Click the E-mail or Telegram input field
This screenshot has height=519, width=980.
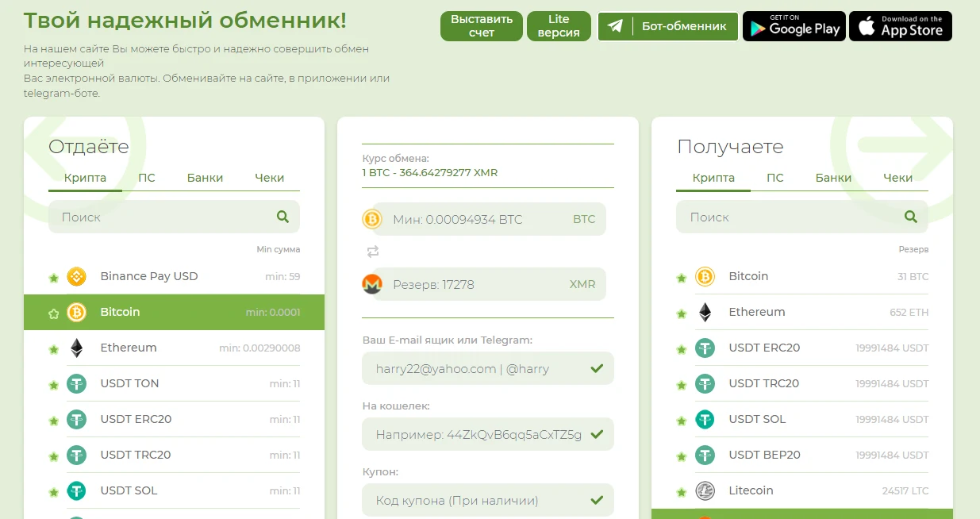pyautogui.click(x=488, y=368)
